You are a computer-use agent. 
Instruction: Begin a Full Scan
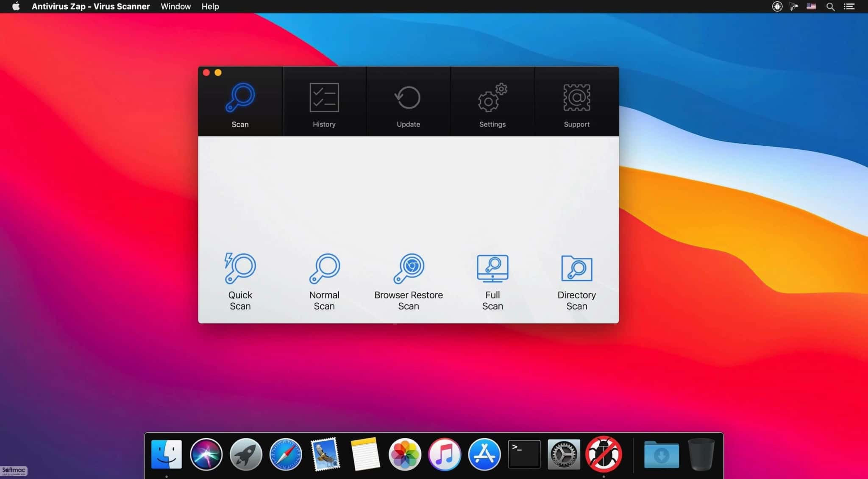click(x=492, y=281)
